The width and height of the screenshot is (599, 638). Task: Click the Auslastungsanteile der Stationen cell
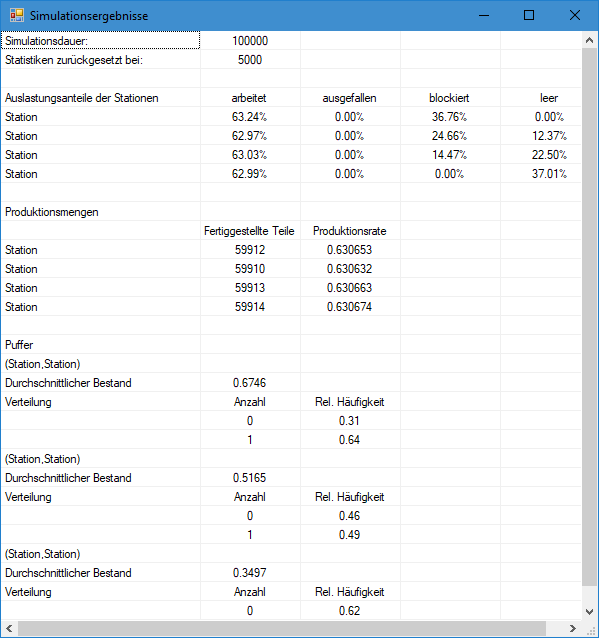click(101, 98)
